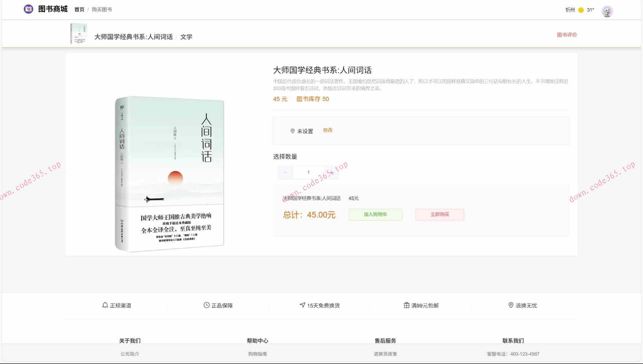Click the weather icon showing 31°

[x=581, y=10]
